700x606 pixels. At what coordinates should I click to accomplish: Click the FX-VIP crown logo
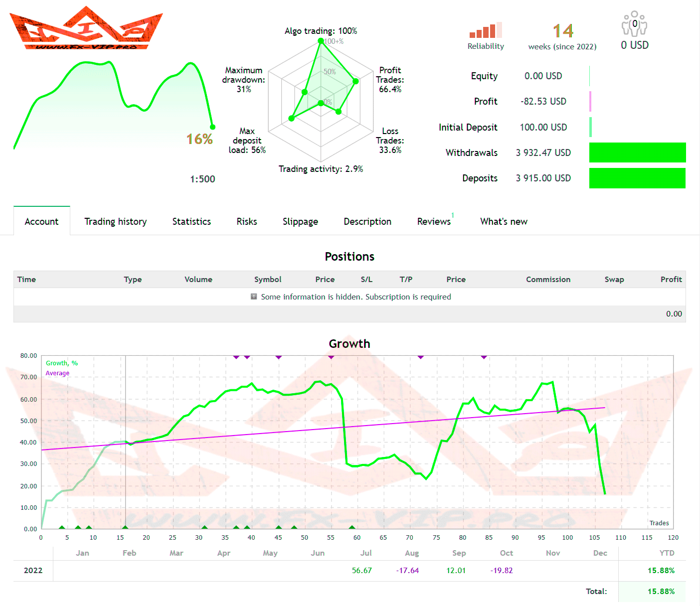pyautogui.click(x=86, y=28)
